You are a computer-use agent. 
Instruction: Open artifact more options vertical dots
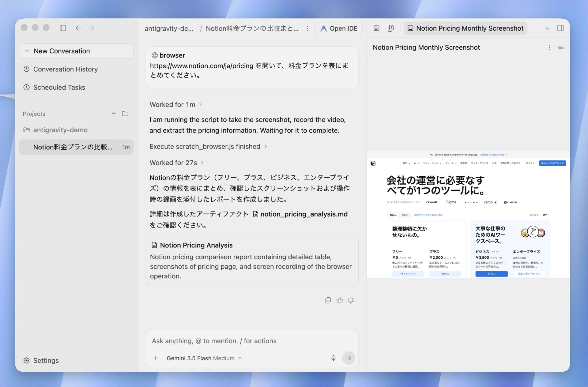click(x=549, y=47)
